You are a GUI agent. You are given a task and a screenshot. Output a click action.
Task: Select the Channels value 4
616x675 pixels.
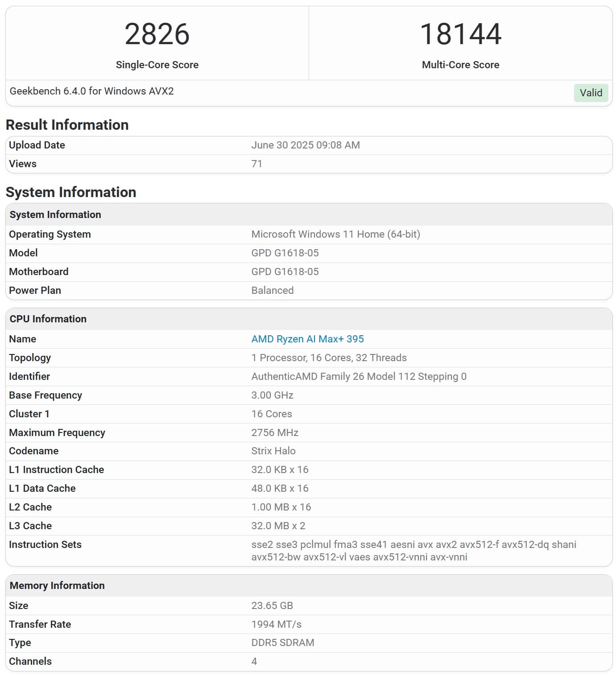point(254,661)
